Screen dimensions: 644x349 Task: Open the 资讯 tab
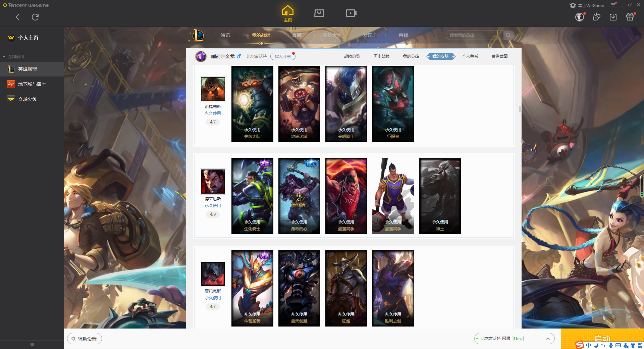point(225,35)
